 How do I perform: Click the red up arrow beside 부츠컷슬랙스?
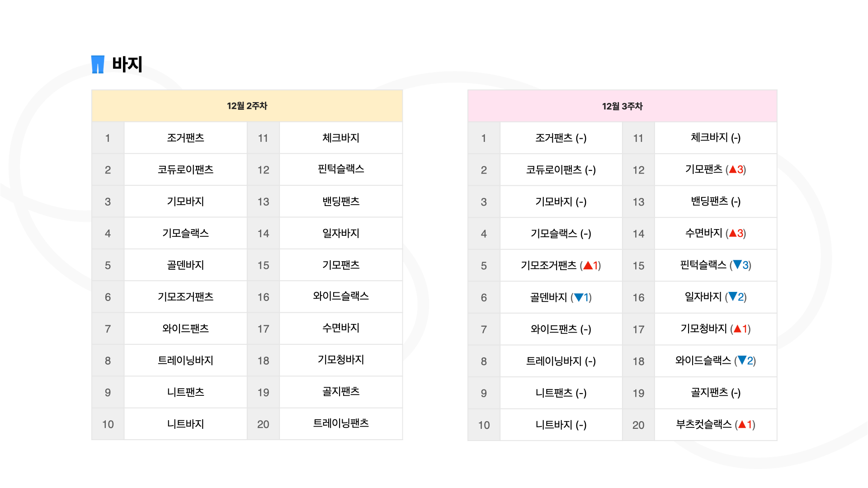tap(742, 424)
